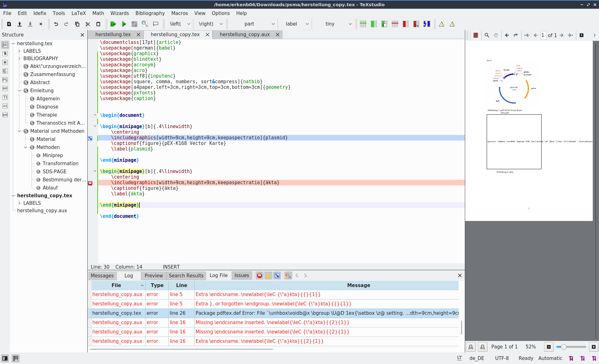
Task: Click the Open file icon
Action: [x=20, y=24]
